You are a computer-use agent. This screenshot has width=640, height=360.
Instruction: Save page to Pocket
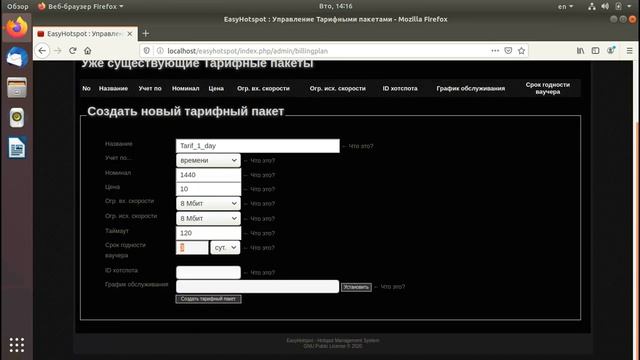[x=508, y=51]
